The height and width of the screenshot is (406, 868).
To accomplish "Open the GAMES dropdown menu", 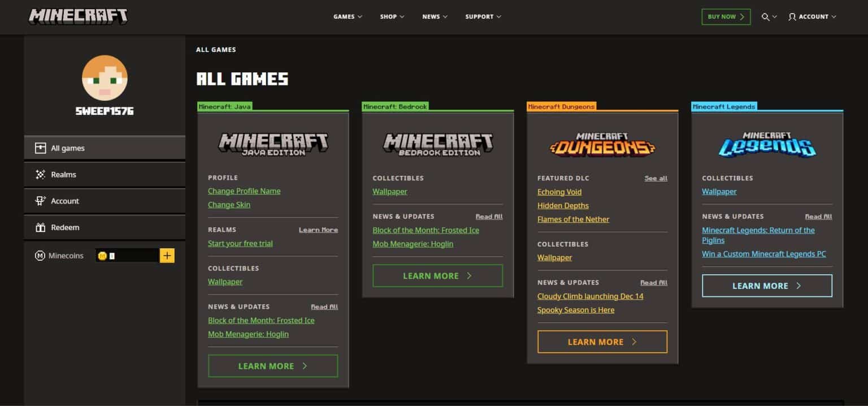I will click(347, 16).
